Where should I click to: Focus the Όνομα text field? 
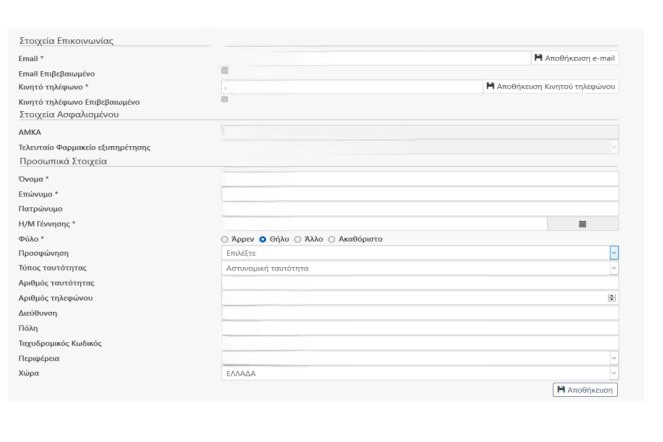point(419,178)
